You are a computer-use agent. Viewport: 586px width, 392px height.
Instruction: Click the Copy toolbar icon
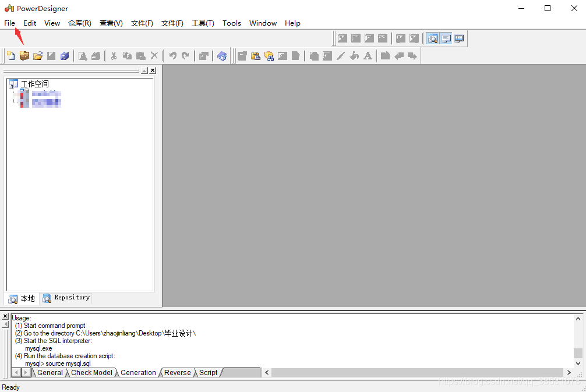128,56
